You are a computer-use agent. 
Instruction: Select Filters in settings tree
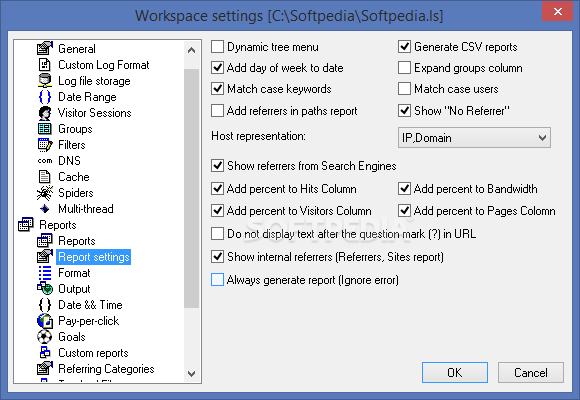(72, 145)
